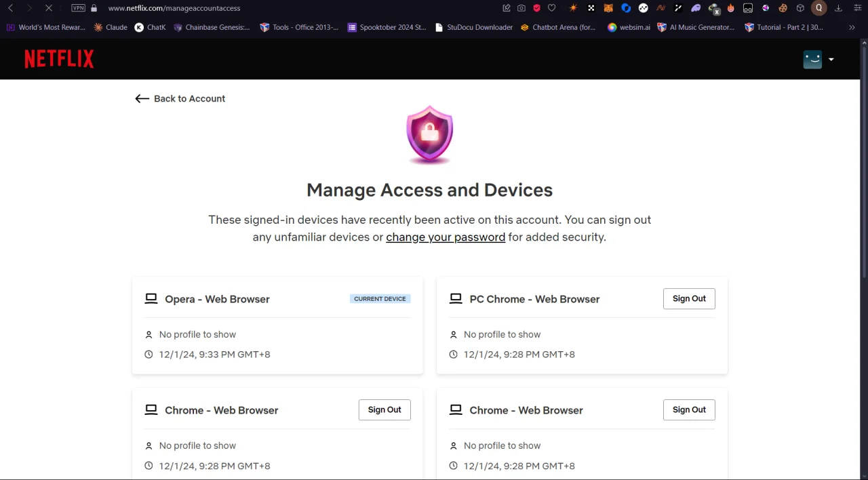
Task: Bookmark this page with the heart icon
Action: (x=551, y=8)
